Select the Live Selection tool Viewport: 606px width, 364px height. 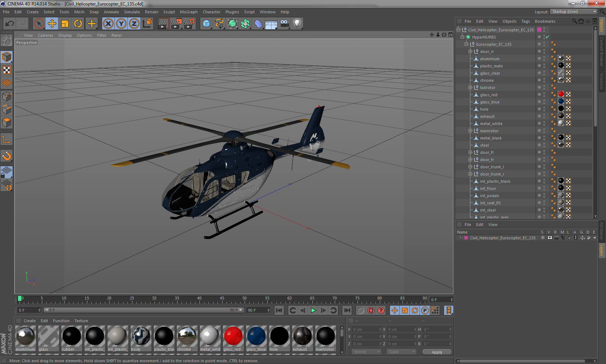39,24
